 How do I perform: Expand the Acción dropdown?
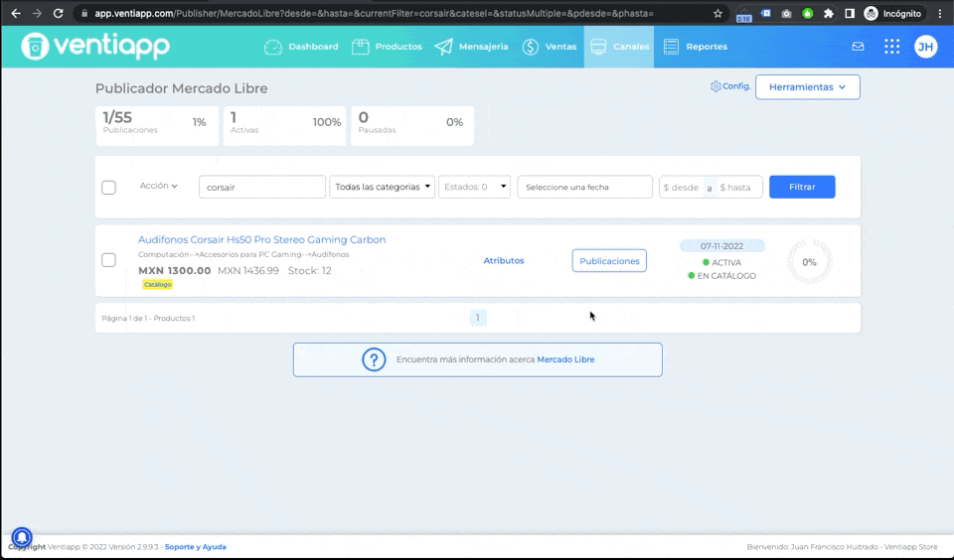click(159, 186)
